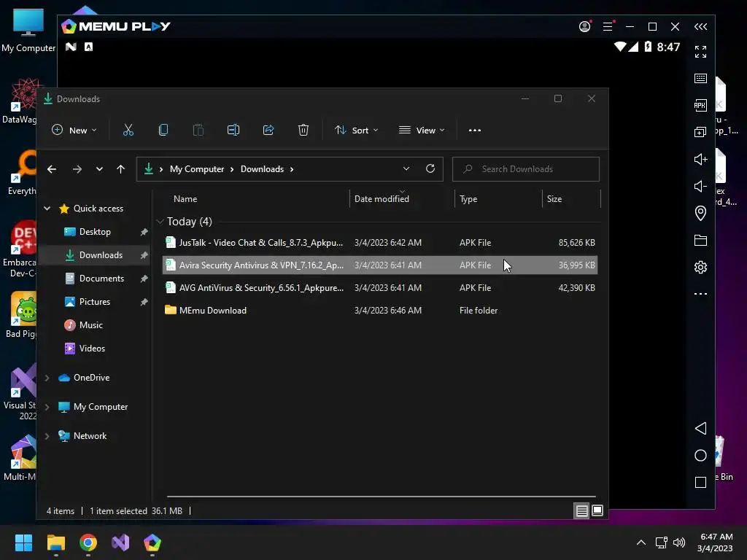Show hidden tray icons chevron
Viewport: 747px width, 560px height.
[641, 542]
